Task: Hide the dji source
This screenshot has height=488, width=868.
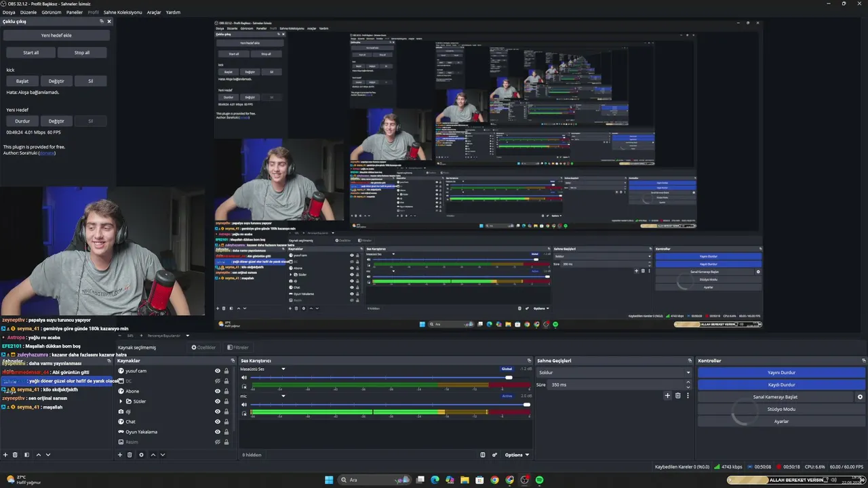Action: (218, 411)
